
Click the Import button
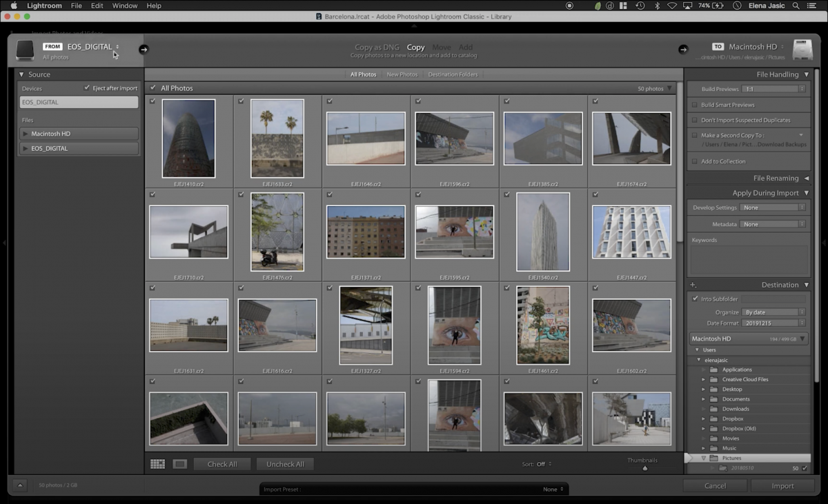[782, 485]
